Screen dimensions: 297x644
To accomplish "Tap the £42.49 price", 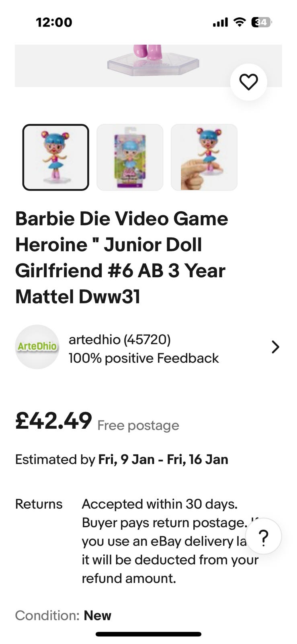I will pos(53,421).
